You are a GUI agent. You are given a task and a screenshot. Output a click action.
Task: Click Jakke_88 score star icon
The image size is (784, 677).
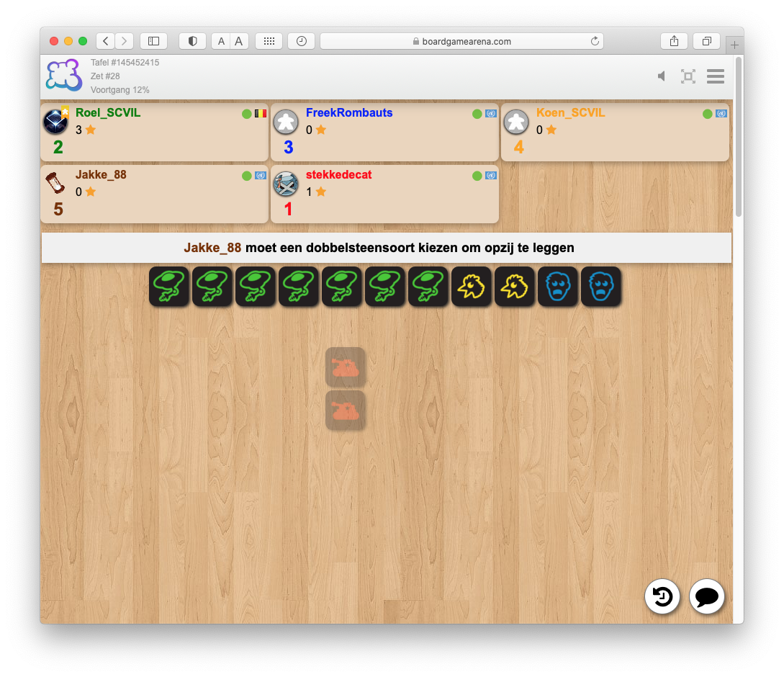tap(91, 192)
